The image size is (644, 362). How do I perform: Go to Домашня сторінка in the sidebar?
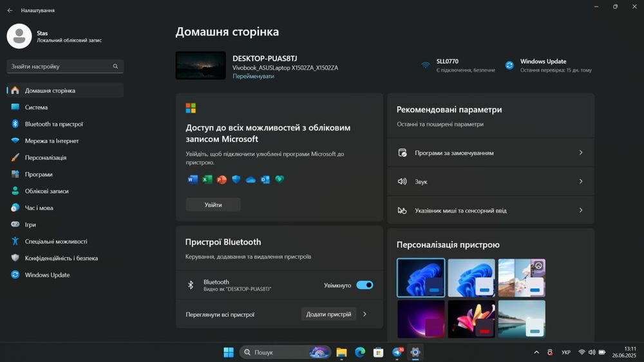tap(65, 90)
